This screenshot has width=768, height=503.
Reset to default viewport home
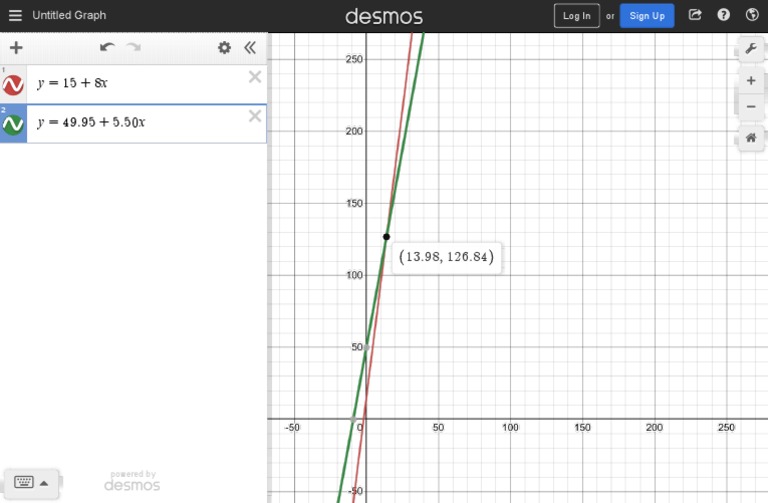750,138
